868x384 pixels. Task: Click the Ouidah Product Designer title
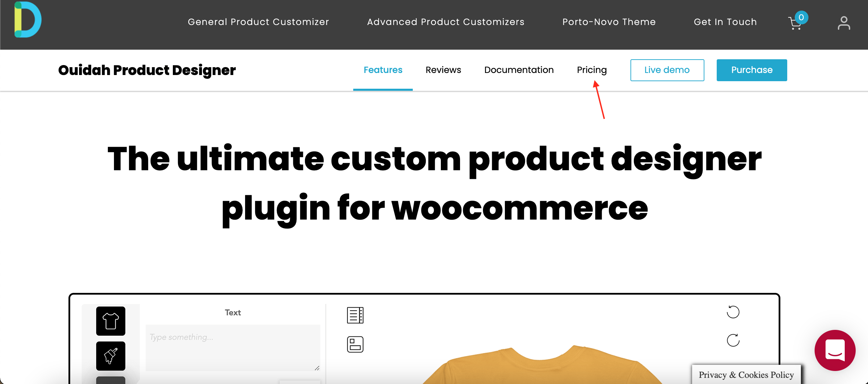click(x=147, y=70)
